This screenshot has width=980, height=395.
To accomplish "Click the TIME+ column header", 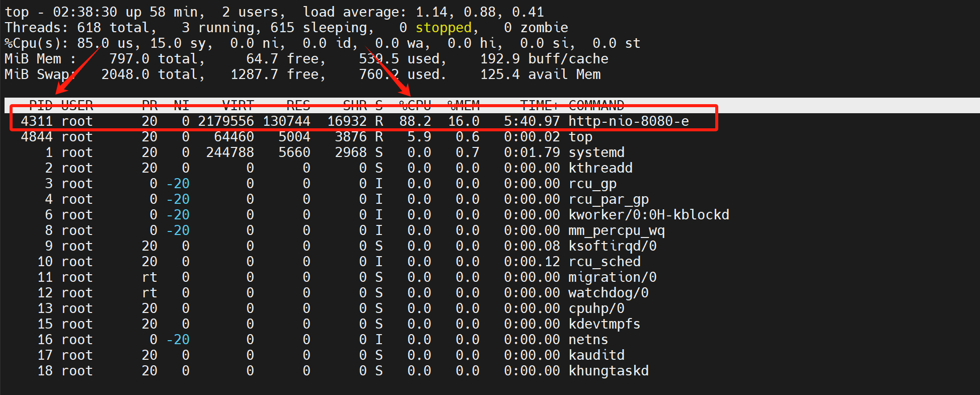I will (540, 105).
